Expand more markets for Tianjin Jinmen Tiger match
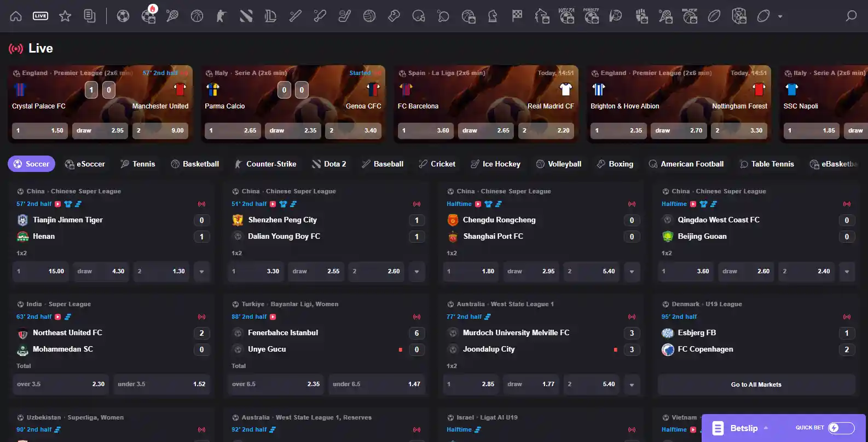Image resolution: width=868 pixels, height=442 pixels. (201, 271)
